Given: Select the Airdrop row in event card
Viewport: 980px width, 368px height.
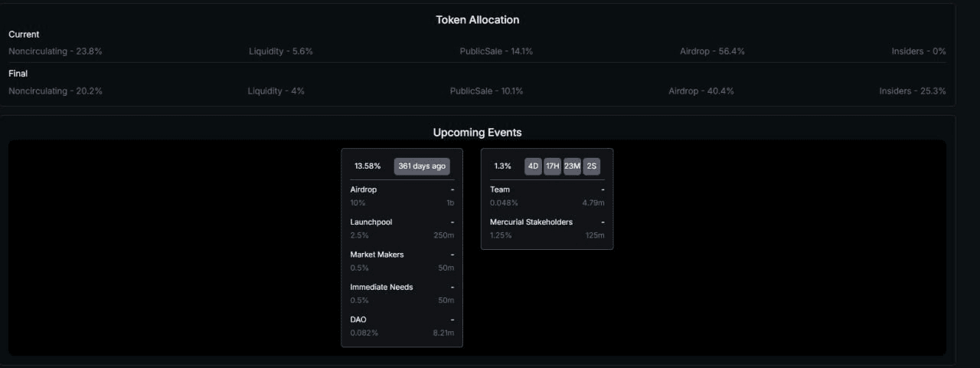Looking at the screenshot, I should point(402,195).
